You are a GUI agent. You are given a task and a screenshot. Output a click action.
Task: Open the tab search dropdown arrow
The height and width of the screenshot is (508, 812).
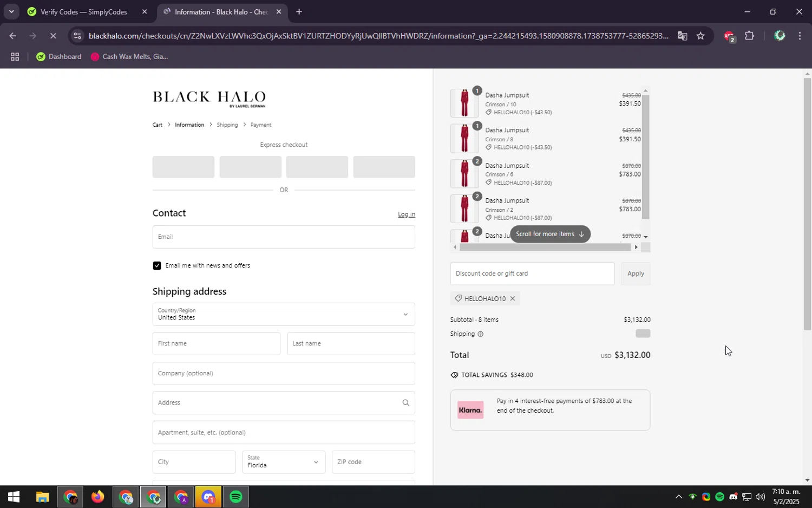[x=11, y=11]
